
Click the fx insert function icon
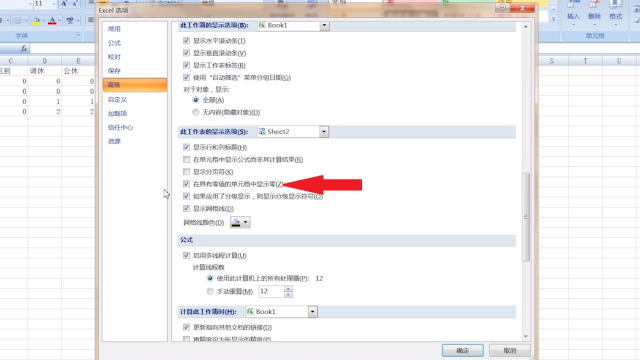[24, 49]
